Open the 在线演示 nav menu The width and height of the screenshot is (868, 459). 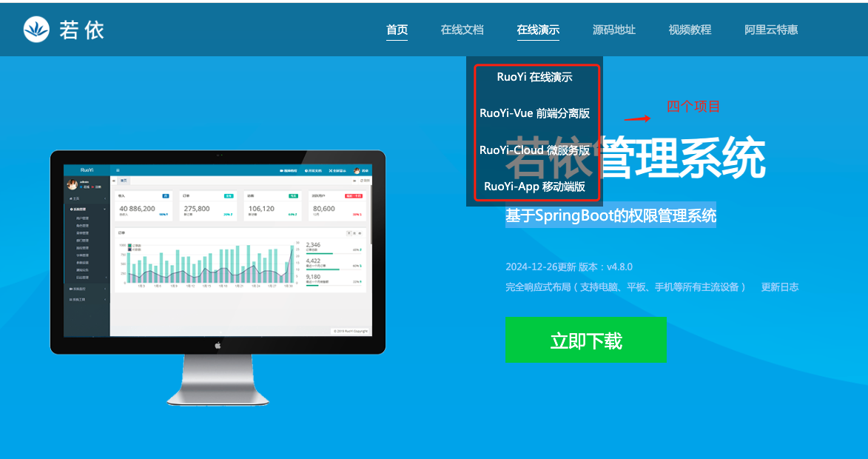(x=538, y=30)
